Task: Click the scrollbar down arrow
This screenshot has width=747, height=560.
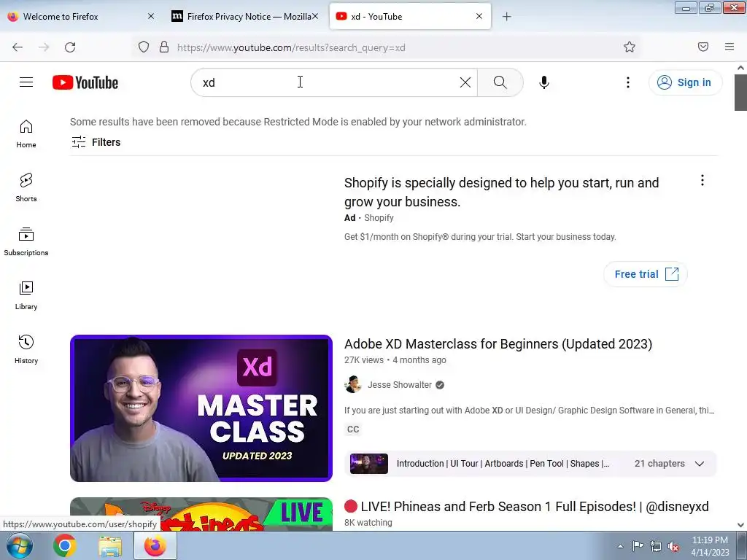Action: (741, 525)
